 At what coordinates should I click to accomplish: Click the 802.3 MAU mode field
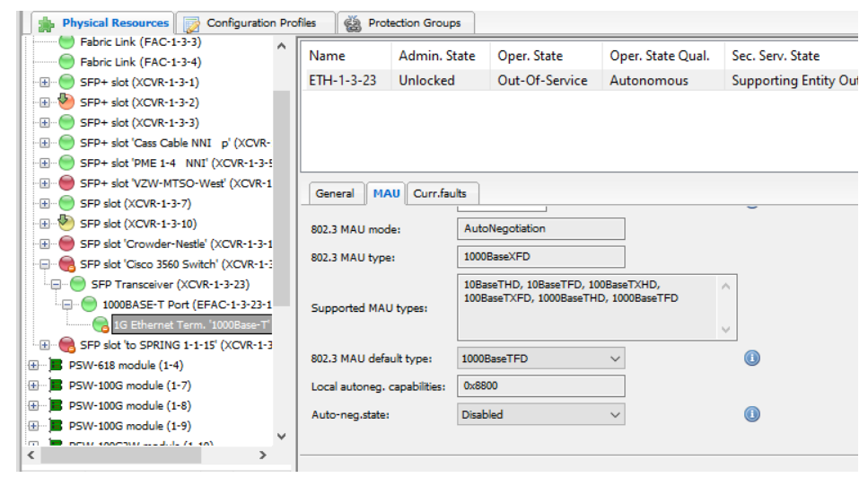[x=541, y=229]
